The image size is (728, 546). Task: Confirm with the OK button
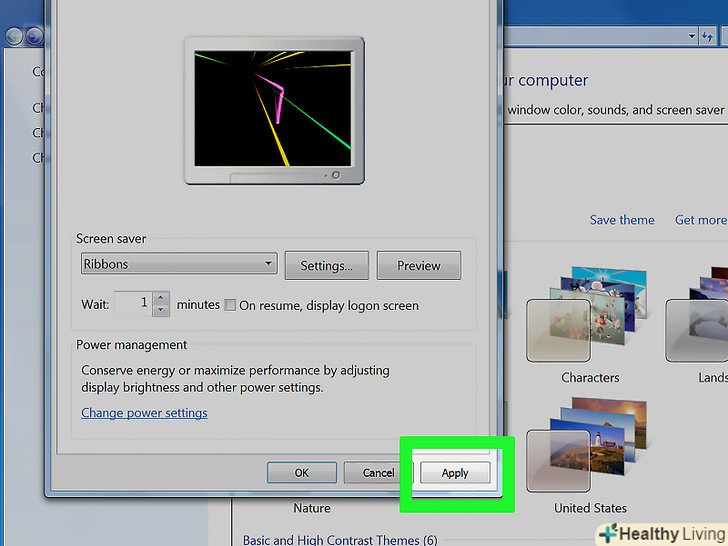[x=302, y=473]
